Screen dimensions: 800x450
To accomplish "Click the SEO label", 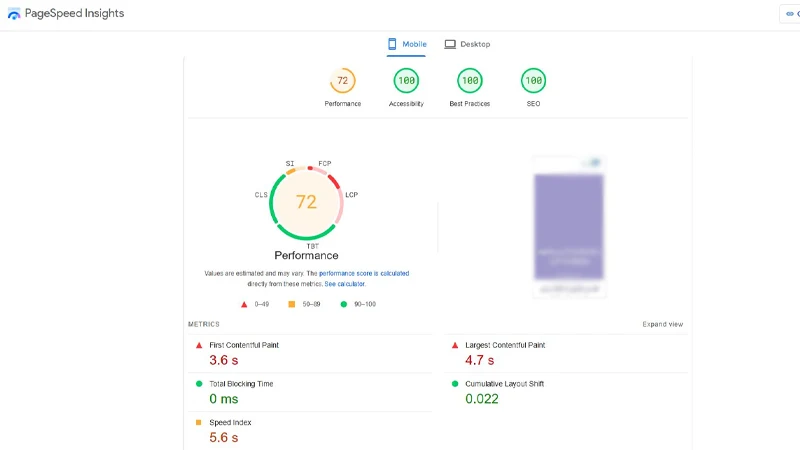I will click(x=533, y=104).
